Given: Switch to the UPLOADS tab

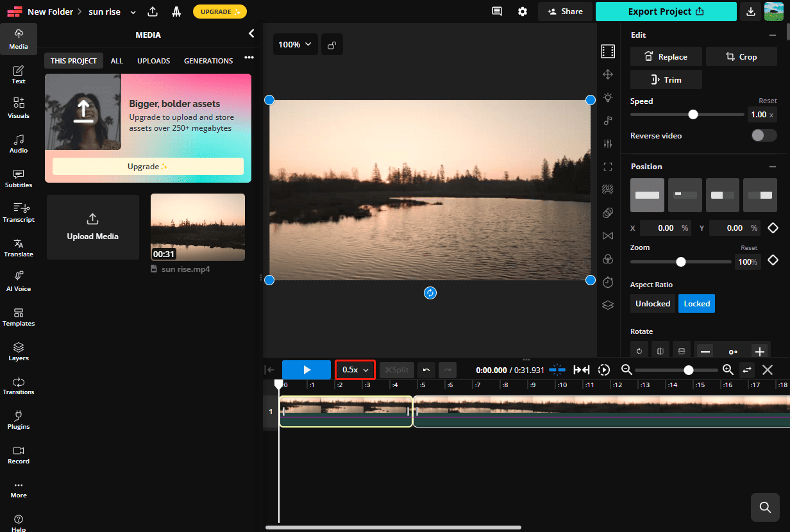Looking at the screenshot, I should (153, 60).
